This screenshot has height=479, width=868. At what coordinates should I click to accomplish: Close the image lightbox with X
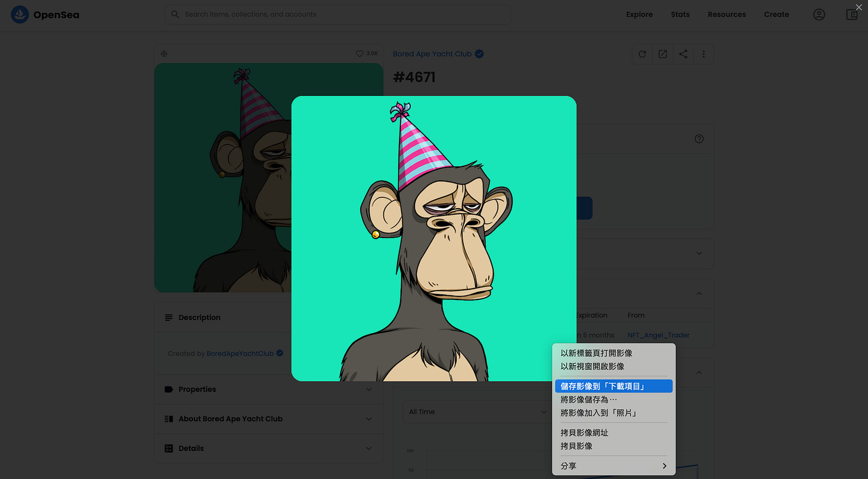(x=858, y=7)
